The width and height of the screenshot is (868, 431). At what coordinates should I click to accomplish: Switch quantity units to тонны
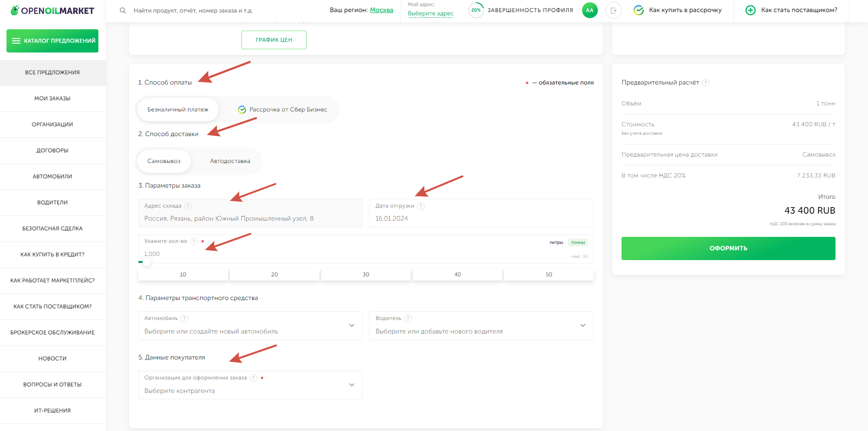pyautogui.click(x=578, y=242)
